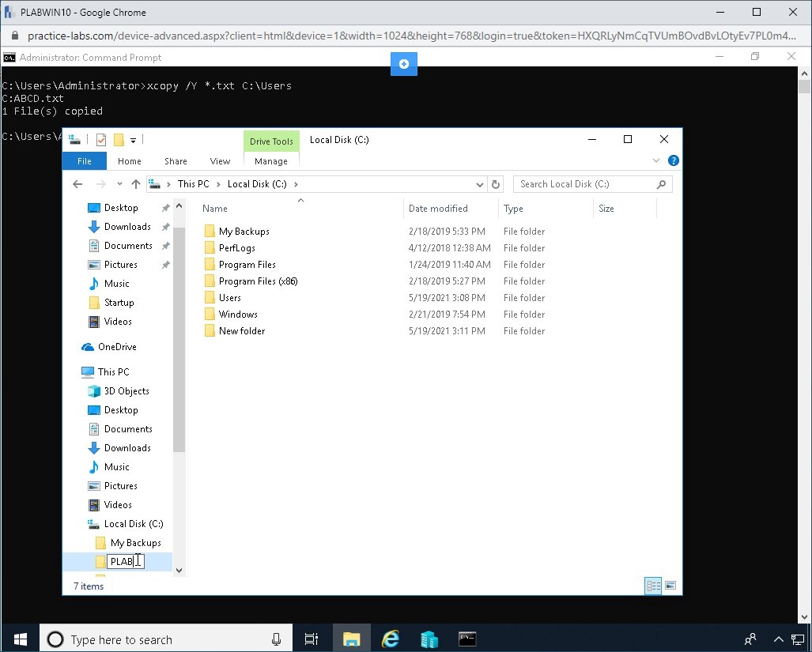Expand the address bar history dropdown
This screenshot has height=652, width=812.
pyautogui.click(x=480, y=184)
